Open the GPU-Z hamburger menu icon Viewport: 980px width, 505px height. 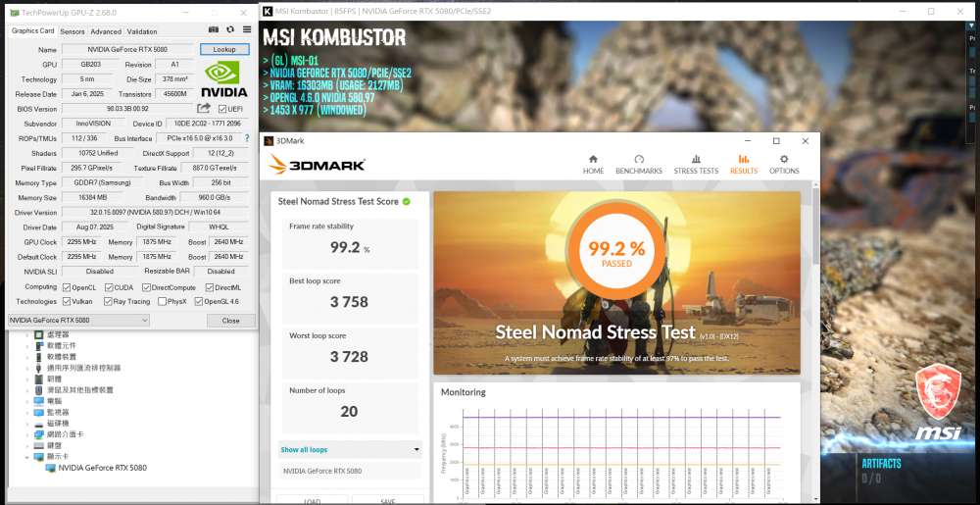[x=247, y=29]
